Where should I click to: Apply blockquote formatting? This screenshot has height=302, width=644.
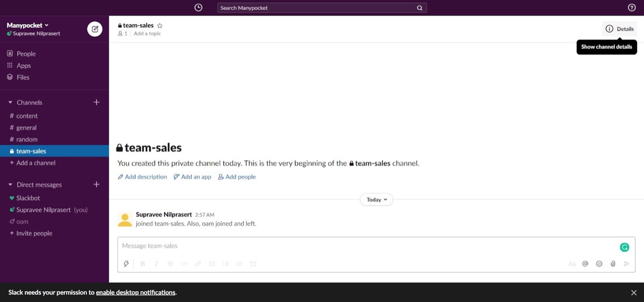(239, 264)
